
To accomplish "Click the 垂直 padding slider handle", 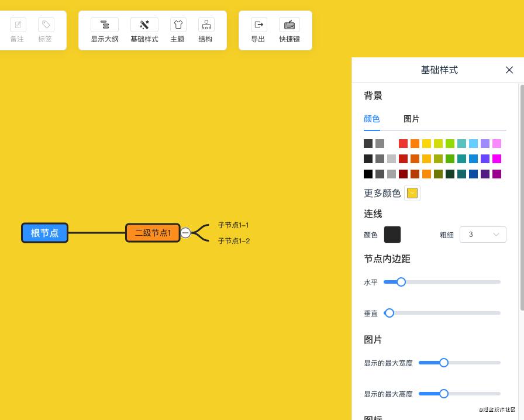I will tap(389, 313).
